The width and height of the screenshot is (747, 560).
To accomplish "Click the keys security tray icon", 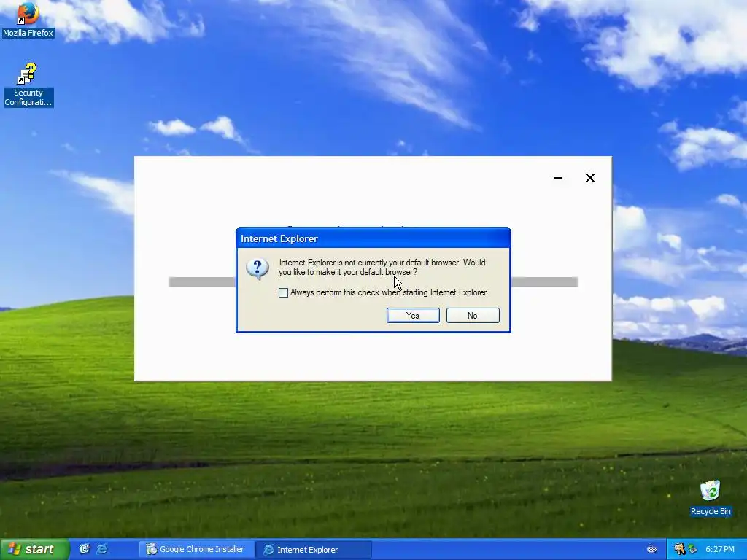I will pyautogui.click(x=679, y=549).
